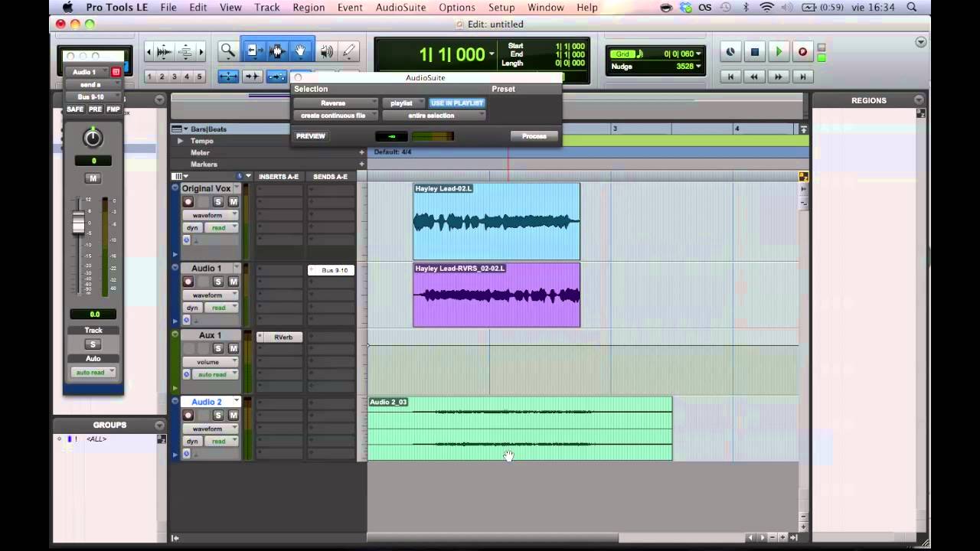This screenshot has height=551, width=980.
Task: Click Return to Zero transport button
Action: [730, 77]
